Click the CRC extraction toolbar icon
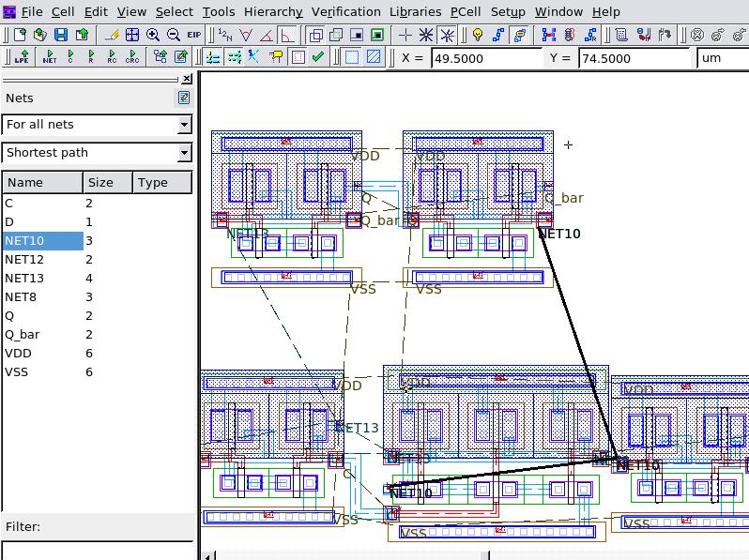Screen dimensions: 749x560 [x=133, y=57]
